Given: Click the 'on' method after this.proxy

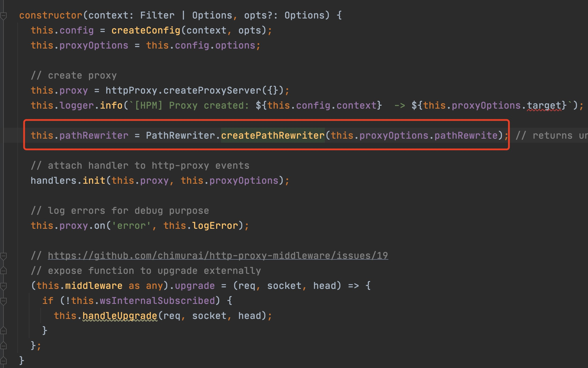Looking at the screenshot, I should pos(100,226).
